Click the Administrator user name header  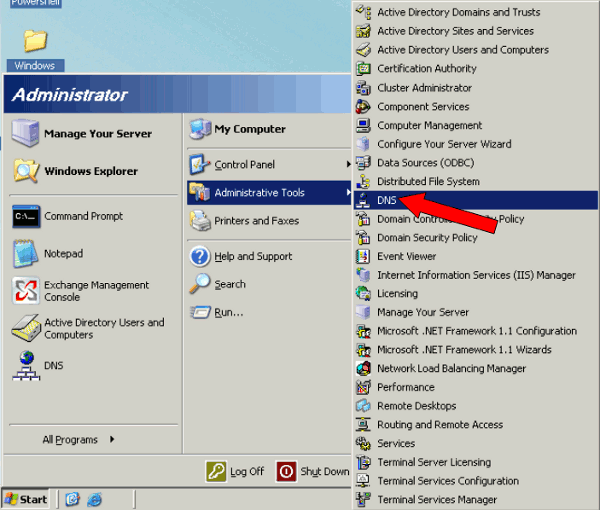[x=70, y=95]
